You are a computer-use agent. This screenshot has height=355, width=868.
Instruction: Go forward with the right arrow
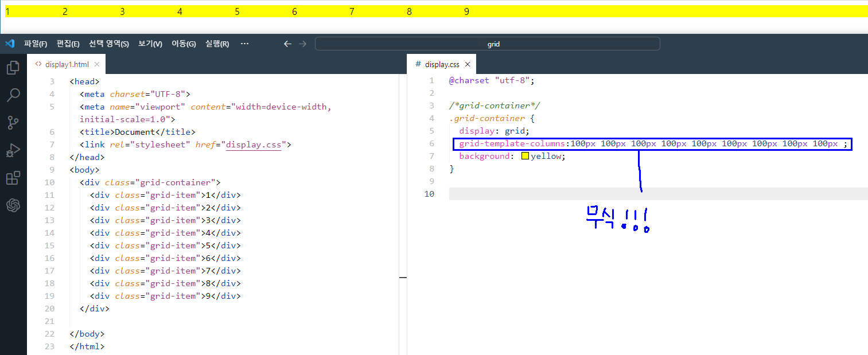(303, 44)
